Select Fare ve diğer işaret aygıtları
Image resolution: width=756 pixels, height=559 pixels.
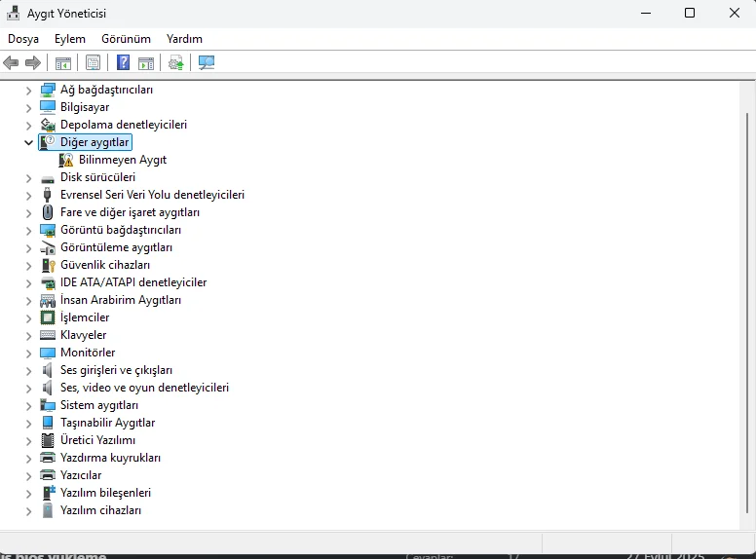(x=130, y=212)
